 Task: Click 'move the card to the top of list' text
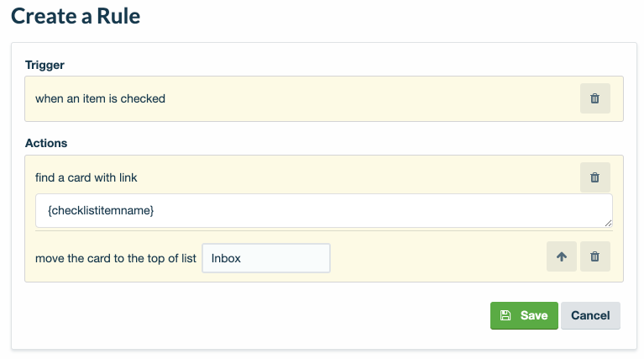coord(115,258)
